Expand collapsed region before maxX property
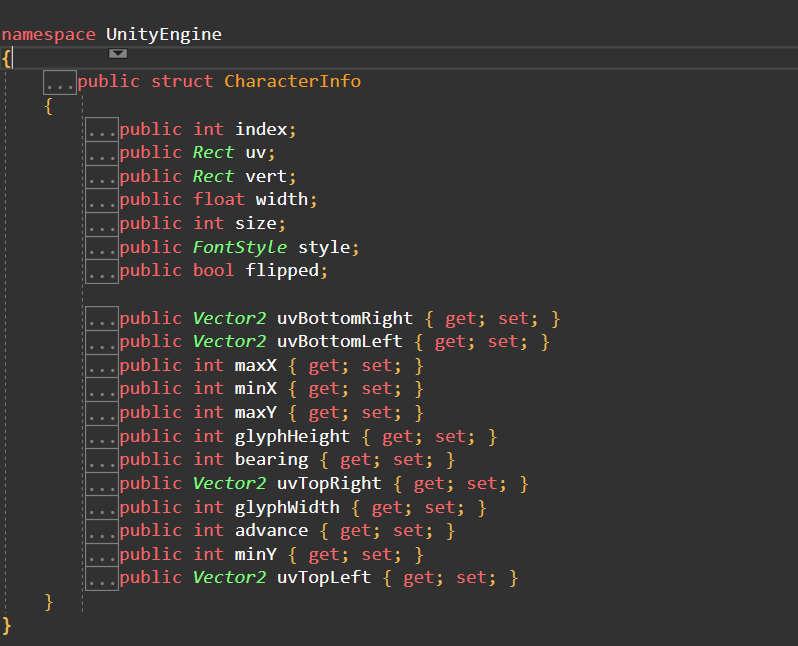Image resolution: width=798 pixels, height=646 pixels. click(102, 366)
